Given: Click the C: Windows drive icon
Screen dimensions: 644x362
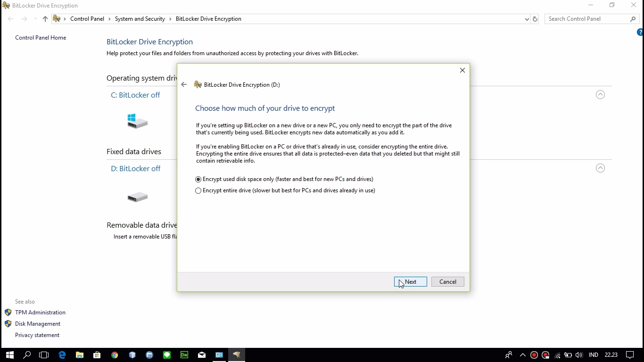Looking at the screenshot, I should pos(137,121).
